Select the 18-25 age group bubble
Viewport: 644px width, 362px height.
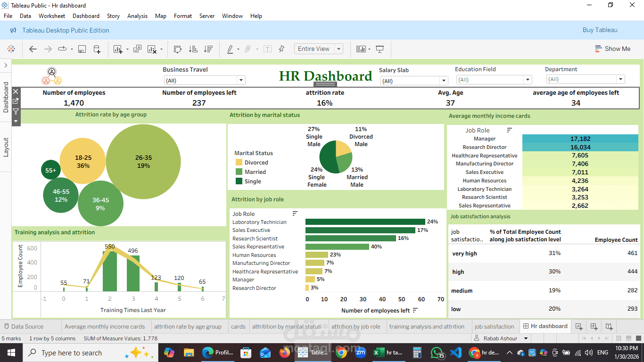tap(83, 162)
